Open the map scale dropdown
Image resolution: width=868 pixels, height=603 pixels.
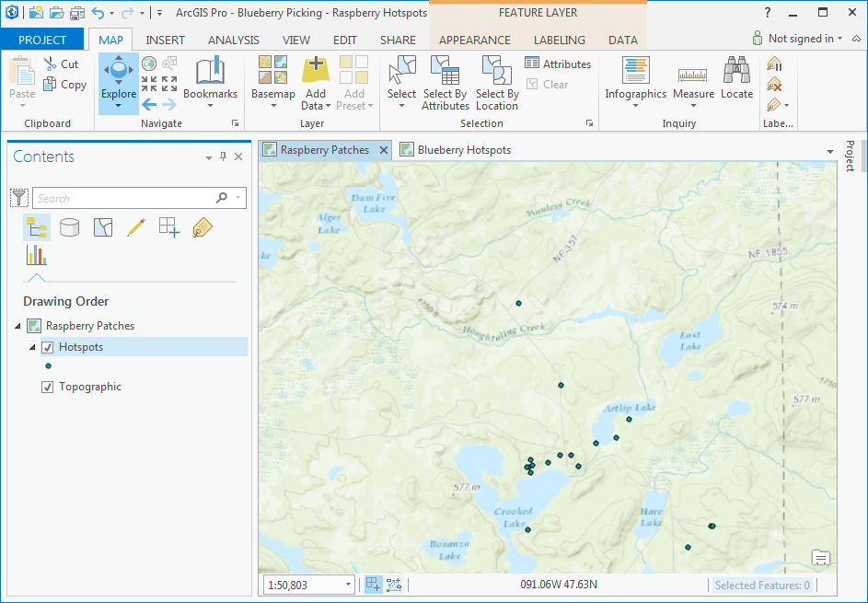pyautogui.click(x=348, y=585)
